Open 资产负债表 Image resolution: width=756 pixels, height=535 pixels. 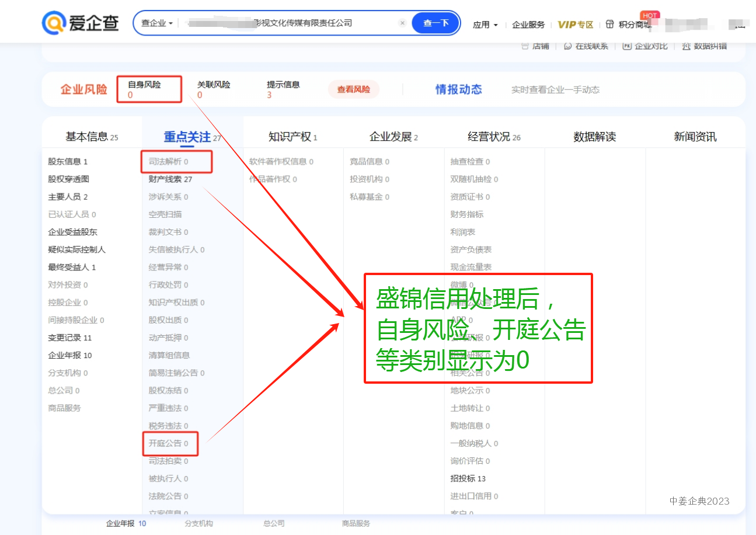[x=471, y=249]
